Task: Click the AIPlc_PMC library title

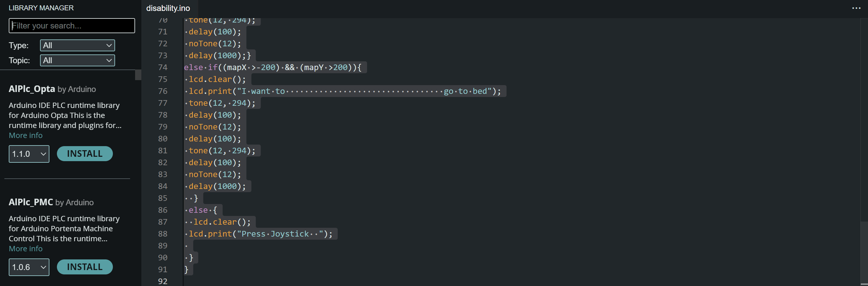Action: point(31,202)
